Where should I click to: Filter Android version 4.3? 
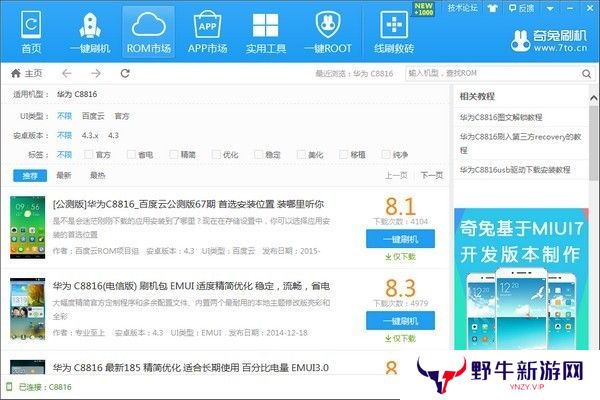(x=113, y=135)
